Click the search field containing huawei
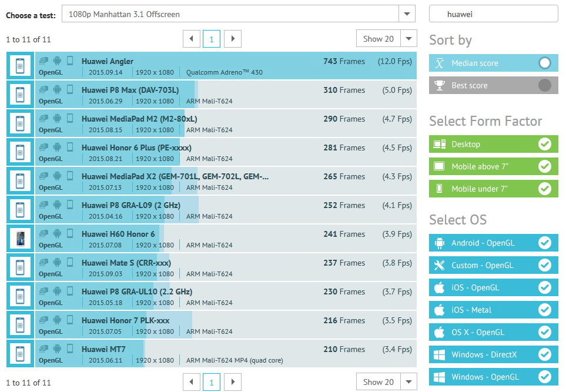The height and width of the screenshot is (392, 566). click(x=494, y=14)
